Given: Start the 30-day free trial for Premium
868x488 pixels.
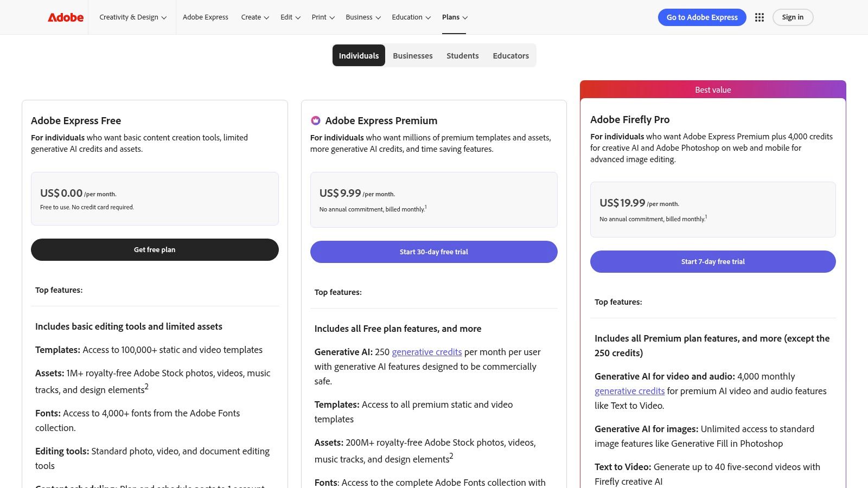Looking at the screenshot, I should (433, 252).
